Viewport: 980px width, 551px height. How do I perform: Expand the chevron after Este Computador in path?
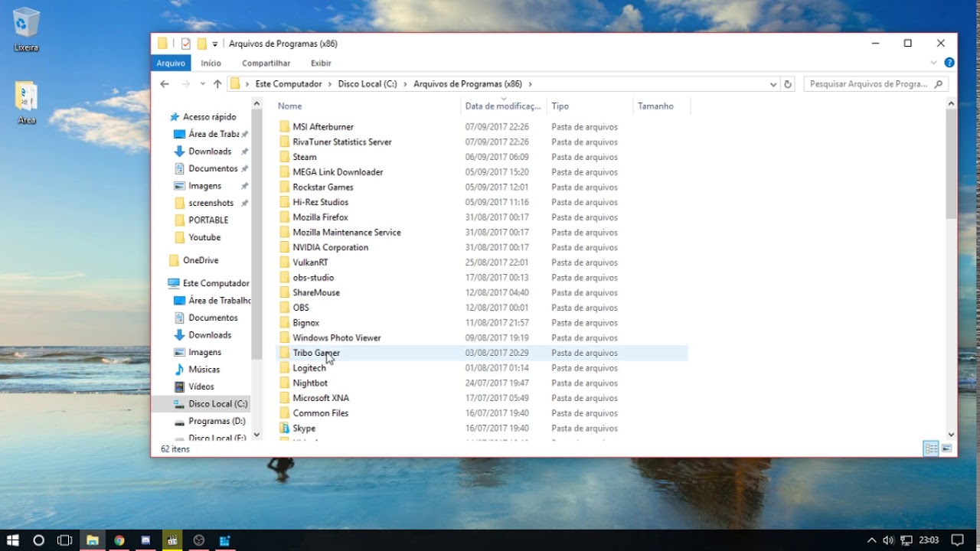pyautogui.click(x=330, y=84)
